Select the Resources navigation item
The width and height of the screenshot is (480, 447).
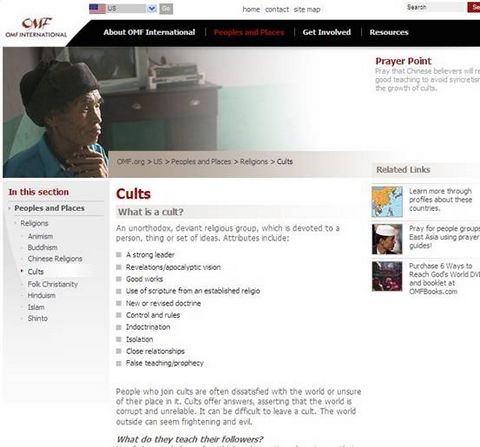click(x=389, y=32)
